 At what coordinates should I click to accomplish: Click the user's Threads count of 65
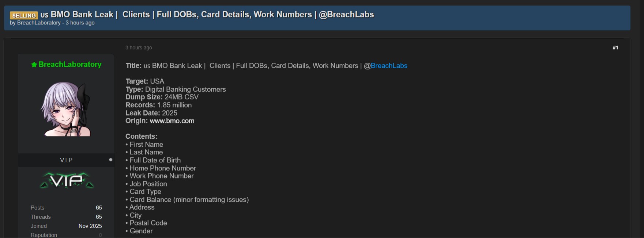pyautogui.click(x=99, y=217)
